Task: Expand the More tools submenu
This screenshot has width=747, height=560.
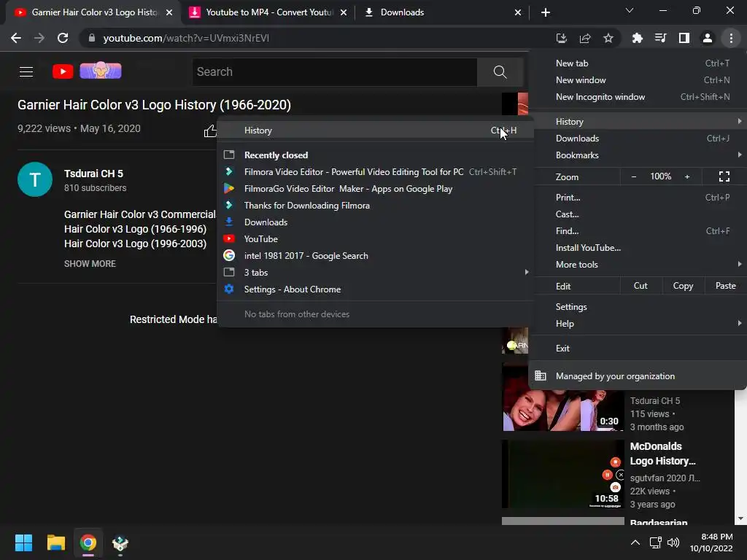Action: 638,265
